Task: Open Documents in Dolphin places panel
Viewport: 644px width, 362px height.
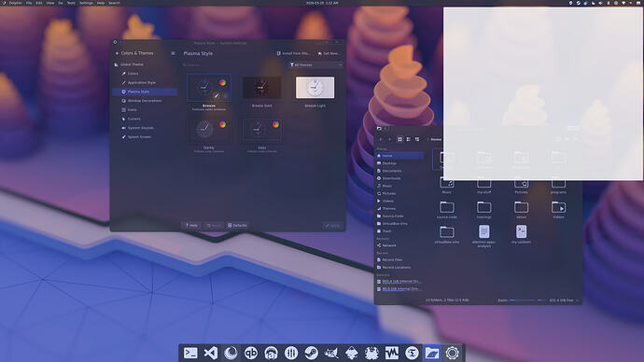Action: click(x=399, y=171)
